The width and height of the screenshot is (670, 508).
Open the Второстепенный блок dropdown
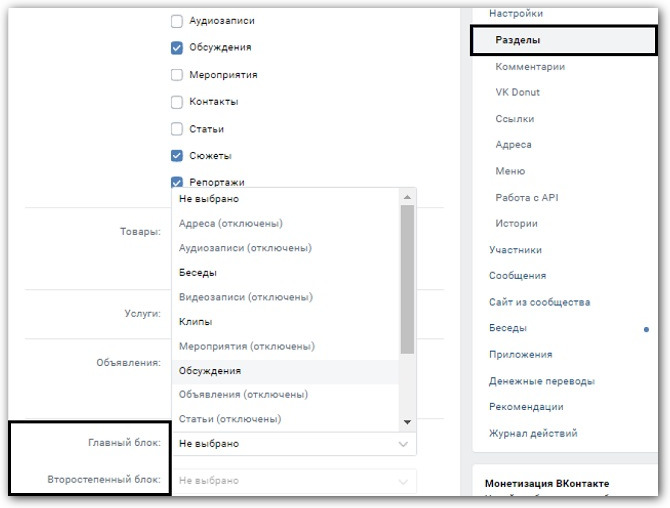pyautogui.click(x=293, y=481)
